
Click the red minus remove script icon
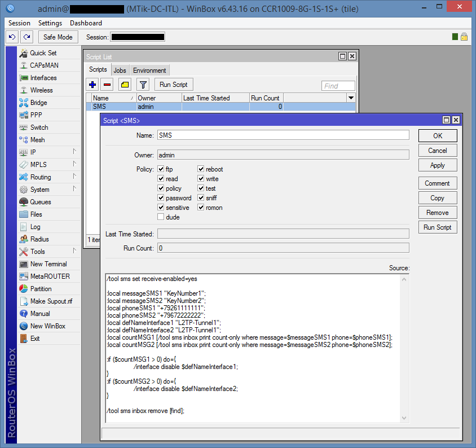click(x=107, y=85)
